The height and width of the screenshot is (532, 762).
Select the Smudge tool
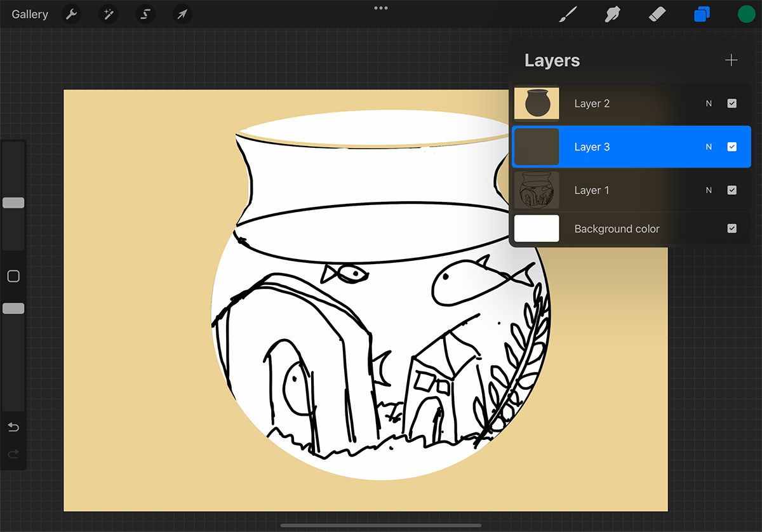612,13
